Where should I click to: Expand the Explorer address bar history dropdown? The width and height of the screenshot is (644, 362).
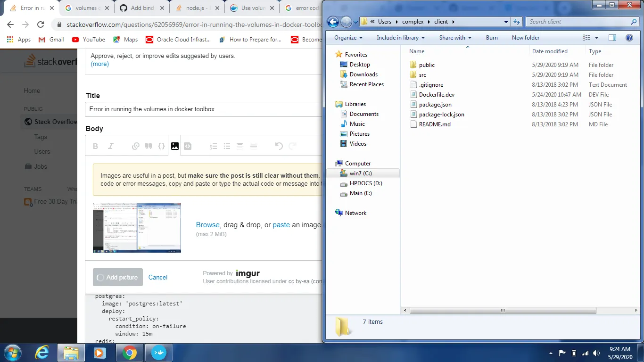pos(506,22)
